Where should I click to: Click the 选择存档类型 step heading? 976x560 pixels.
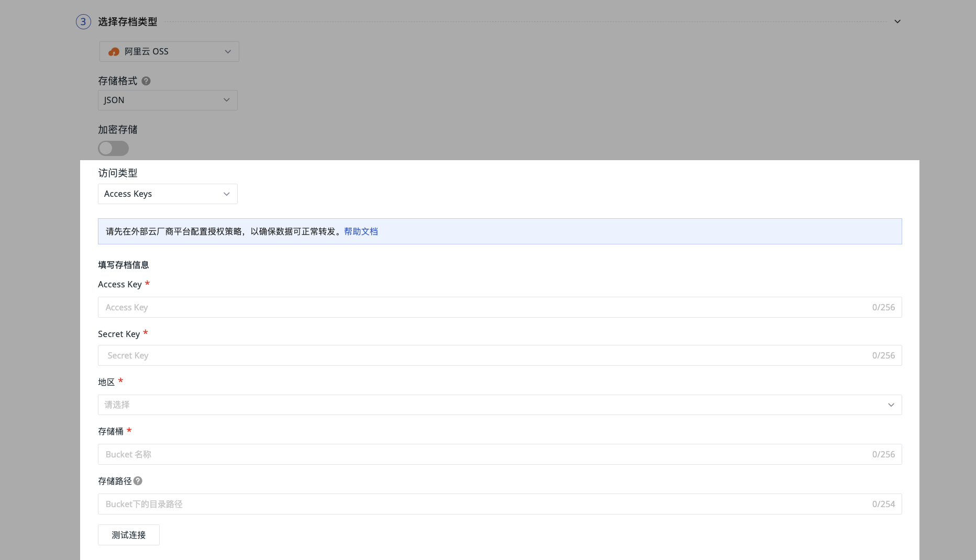click(x=128, y=21)
